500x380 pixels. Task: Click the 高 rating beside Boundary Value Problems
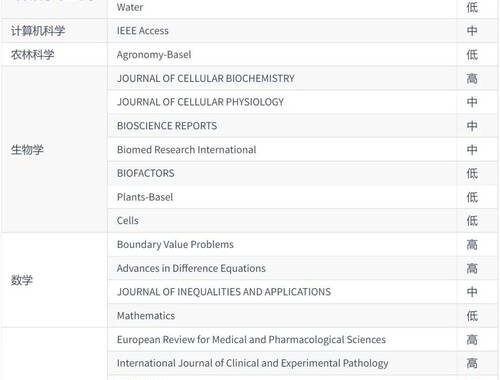pos(472,244)
